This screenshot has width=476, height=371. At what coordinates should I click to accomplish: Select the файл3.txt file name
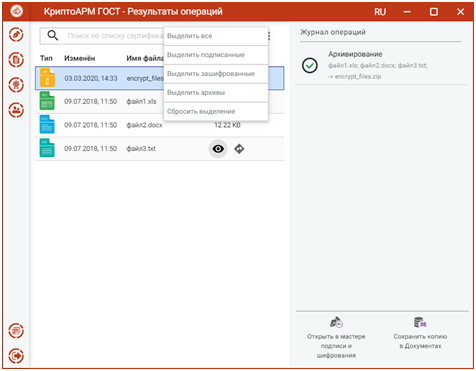141,149
